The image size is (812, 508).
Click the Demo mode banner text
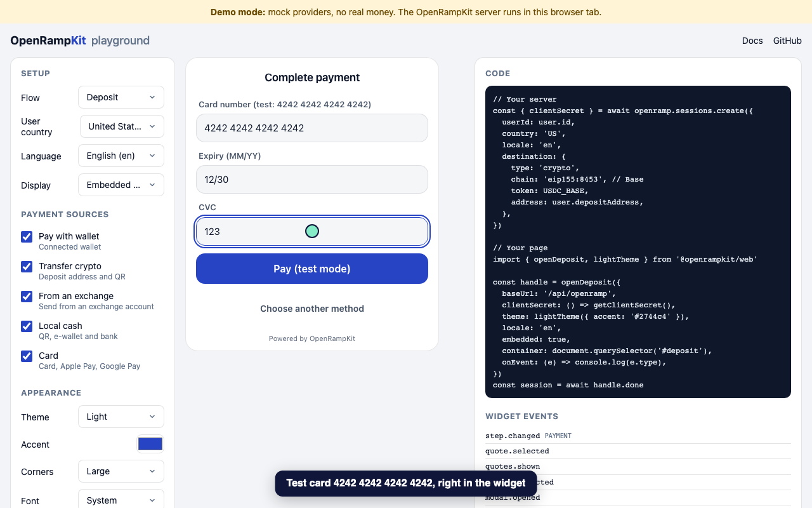pos(406,12)
